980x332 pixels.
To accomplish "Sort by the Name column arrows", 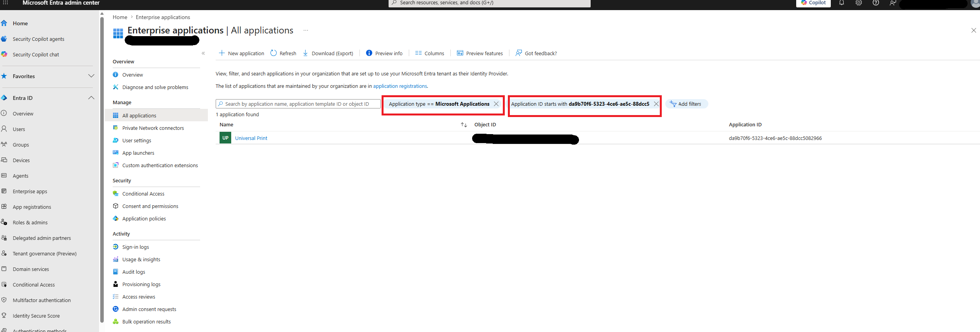I will click(464, 125).
